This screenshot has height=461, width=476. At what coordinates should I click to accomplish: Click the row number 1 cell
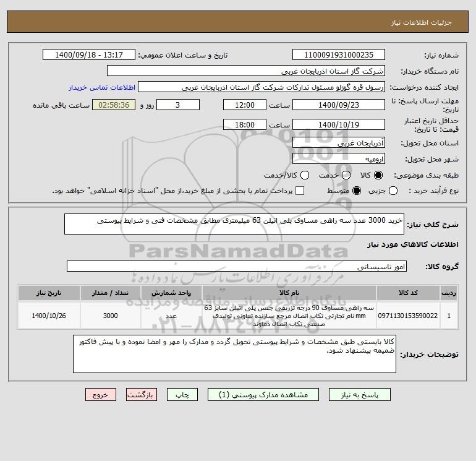click(449, 316)
